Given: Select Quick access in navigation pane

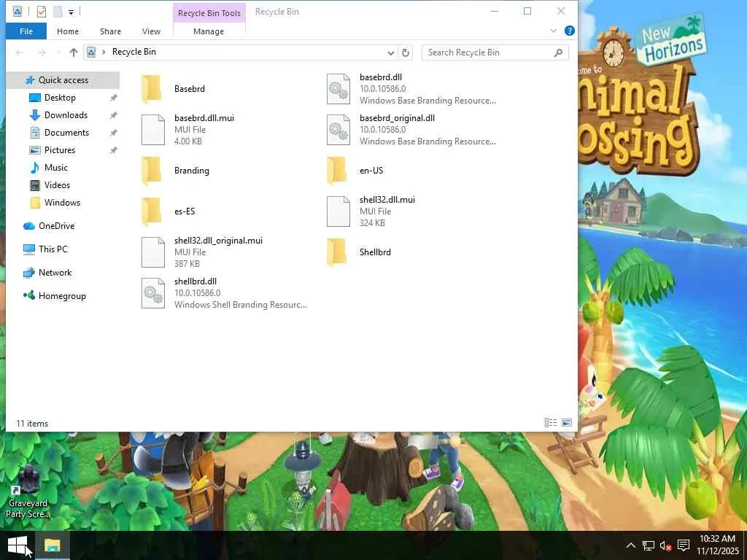Looking at the screenshot, I should (x=63, y=80).
